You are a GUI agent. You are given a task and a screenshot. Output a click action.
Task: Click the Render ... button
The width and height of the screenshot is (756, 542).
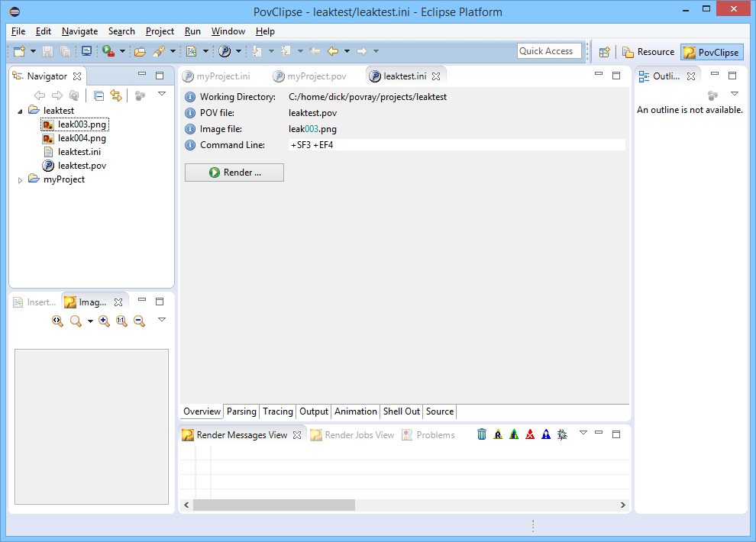(x=234, y=173)
